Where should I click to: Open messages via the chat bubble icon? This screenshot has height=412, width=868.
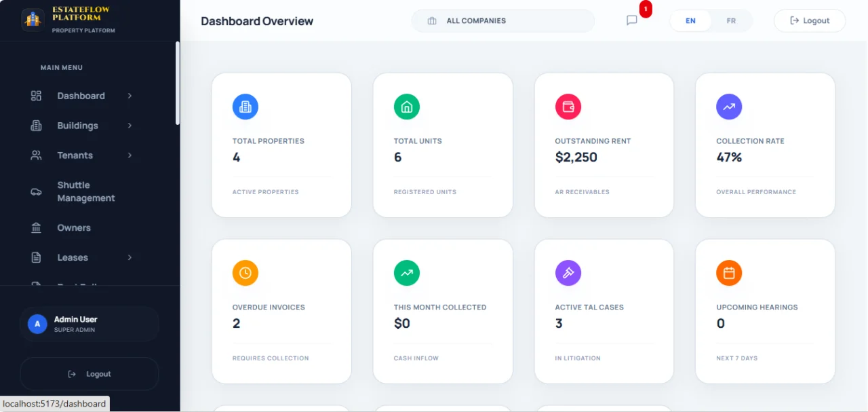632,20
